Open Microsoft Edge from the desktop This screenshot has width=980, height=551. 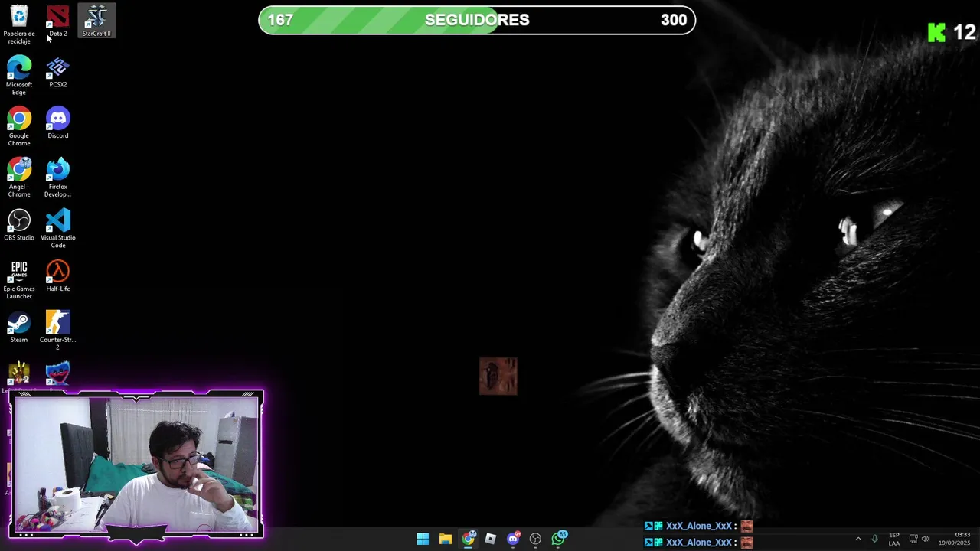(x=19, y=76)
